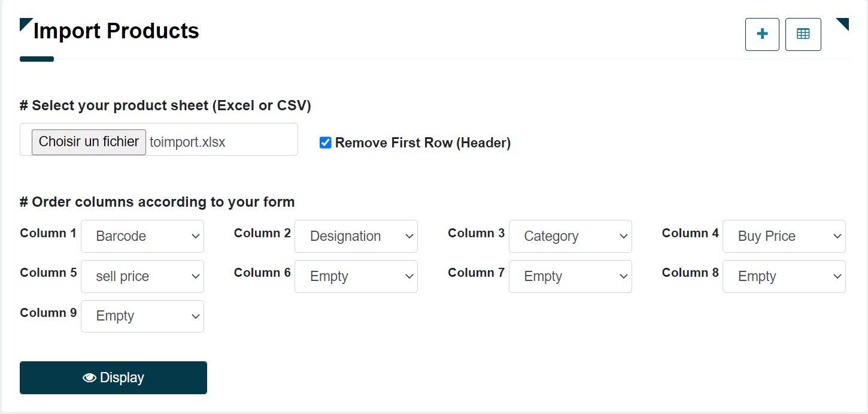868x414 pixels.
Task: Open the Column 5 sell price dropdown
Action: [x=142, y=276]
